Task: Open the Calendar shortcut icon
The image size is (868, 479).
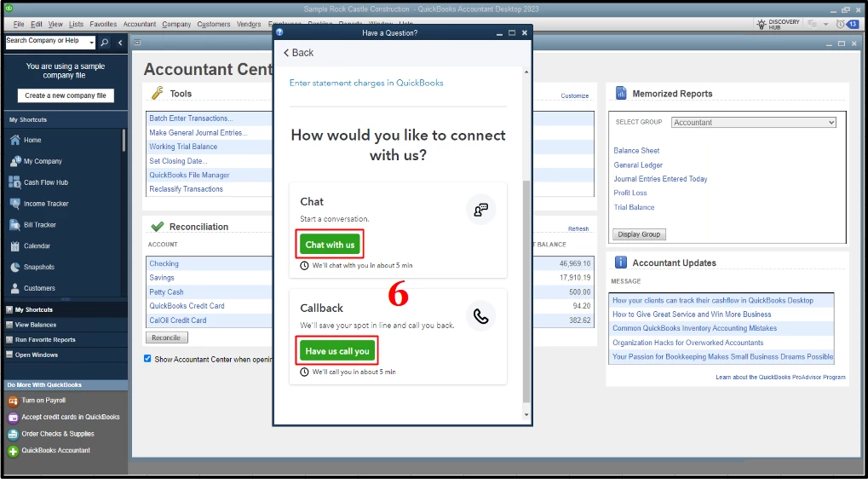Action: coord(15,245)
